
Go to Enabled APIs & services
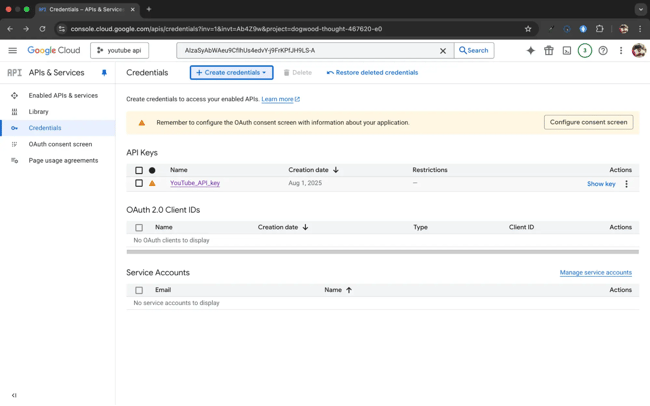click(x=63, y=96)
